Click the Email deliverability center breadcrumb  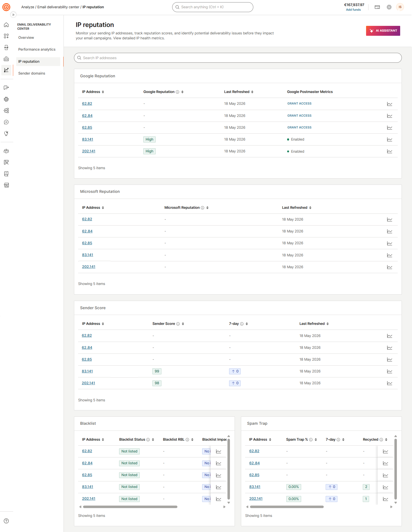click(x=58, y=7)
